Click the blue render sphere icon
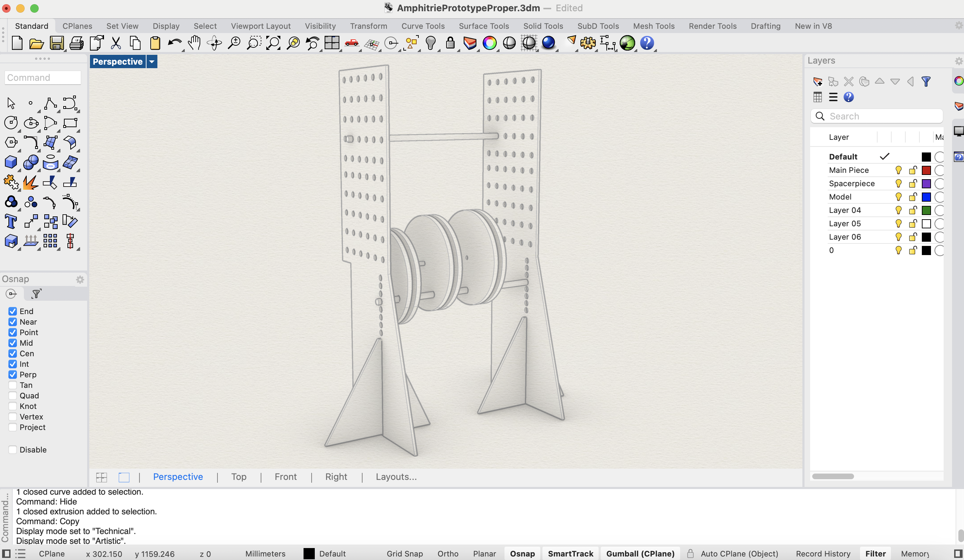The image size is (964, 560). click(548, 43)
